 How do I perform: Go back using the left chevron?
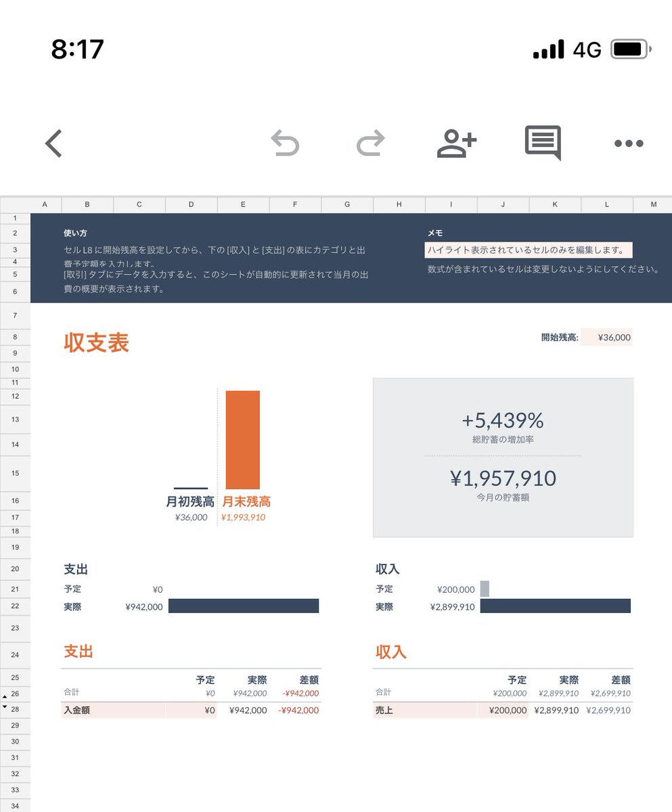pos(53,143)
